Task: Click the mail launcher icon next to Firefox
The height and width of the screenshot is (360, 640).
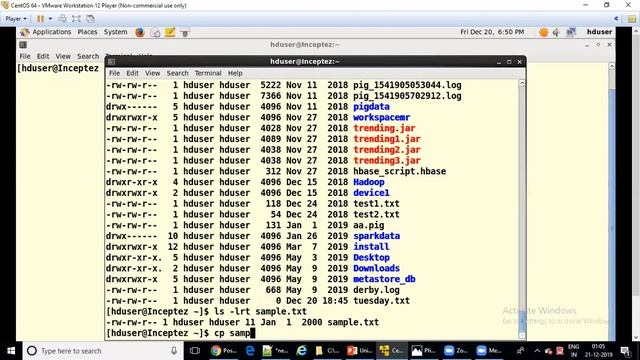Action: tap(155, 32)
